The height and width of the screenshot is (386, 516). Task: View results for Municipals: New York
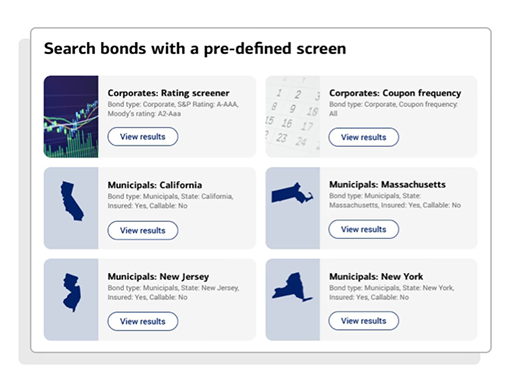click(364, 321)
